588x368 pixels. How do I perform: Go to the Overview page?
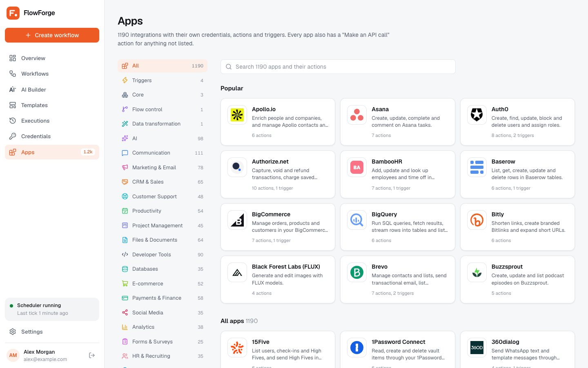pos(52,58)
